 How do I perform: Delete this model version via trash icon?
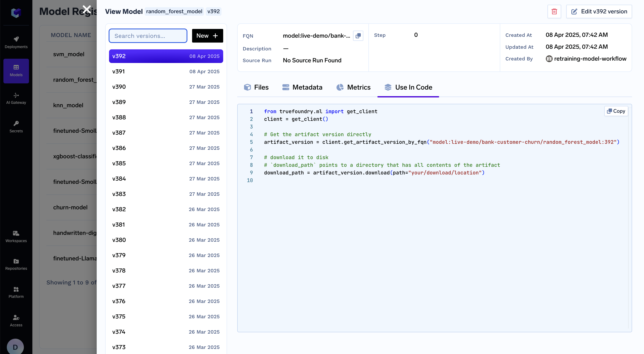point(554,11)
